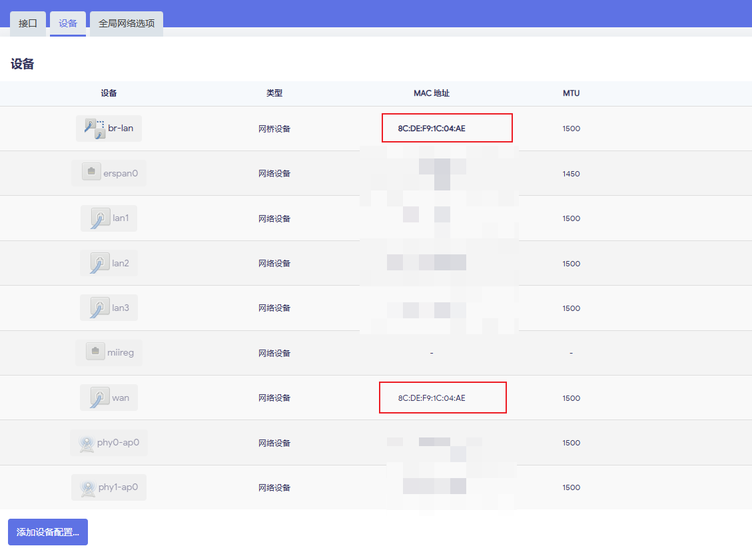Select the erspan0 device name label
The width and height of the screenshot is (752, 560).
pos(121,173)
